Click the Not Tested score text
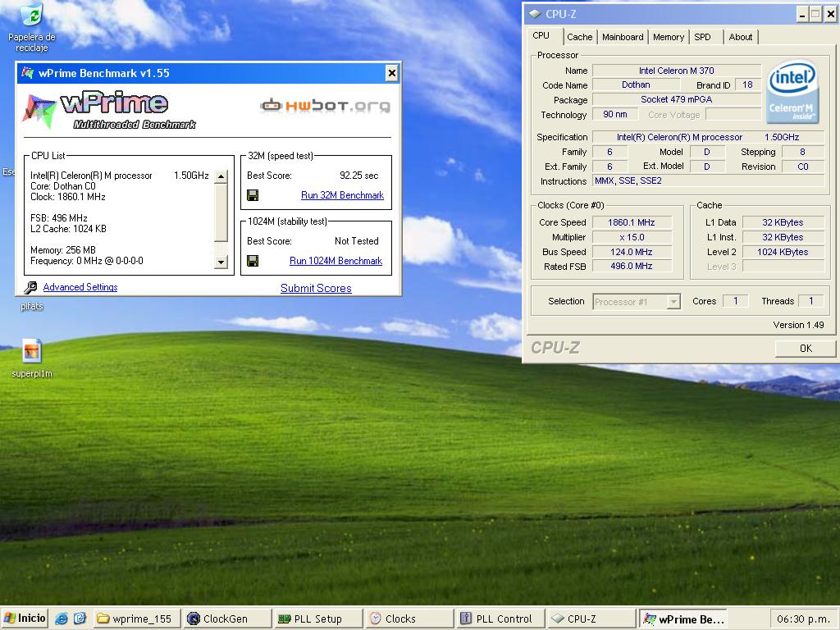This screenshot has width=840, height=630. [x=357, y=241]
